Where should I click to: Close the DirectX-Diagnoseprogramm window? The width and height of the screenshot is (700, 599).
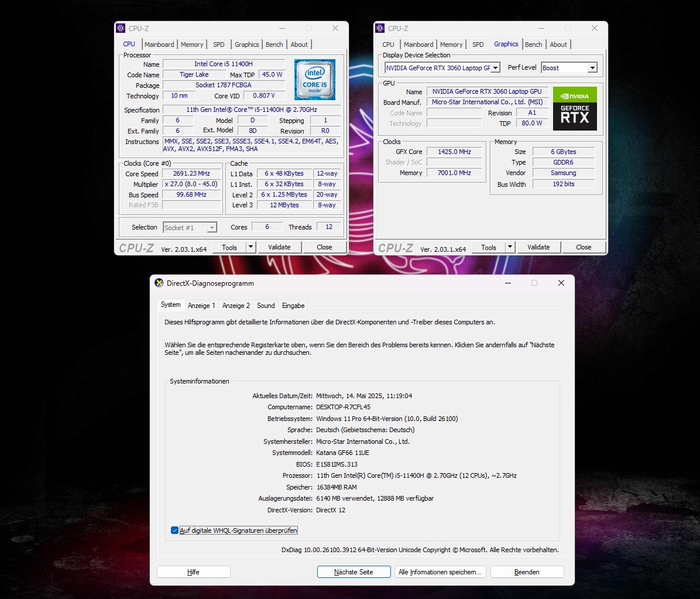click(561, 283)
